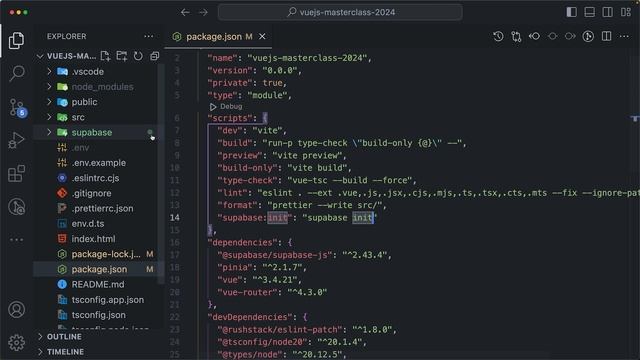Viewport: 640px width, 360px height.
Task: Open Run and Debug view
Action: (16, 140)
